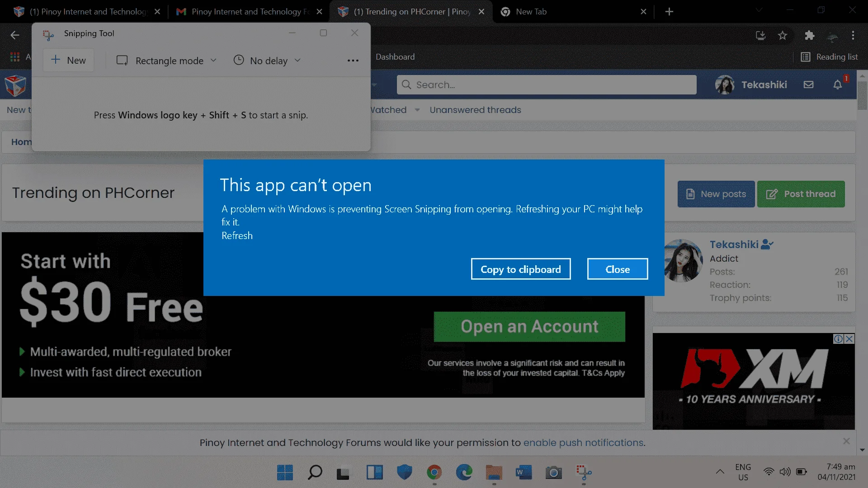Switch to the Gmail Pinoy Internet tab
The width and height of the screenshot is (868, 488).
pyautogui.click(x=249, y=12)
